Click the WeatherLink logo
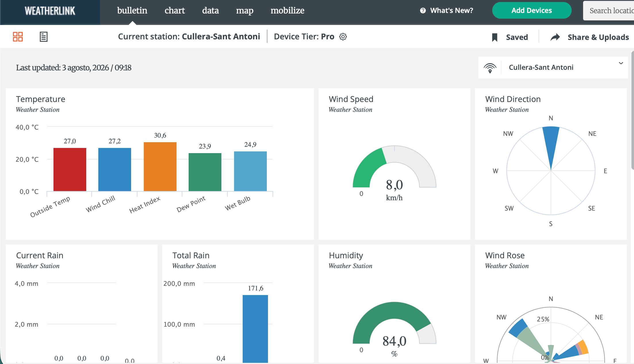 (50, 11)
